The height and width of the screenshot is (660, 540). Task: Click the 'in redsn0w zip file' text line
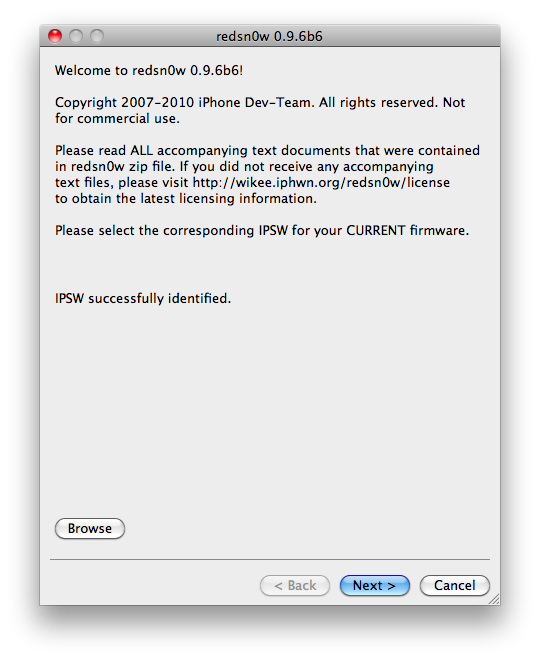tap(244, 167)
